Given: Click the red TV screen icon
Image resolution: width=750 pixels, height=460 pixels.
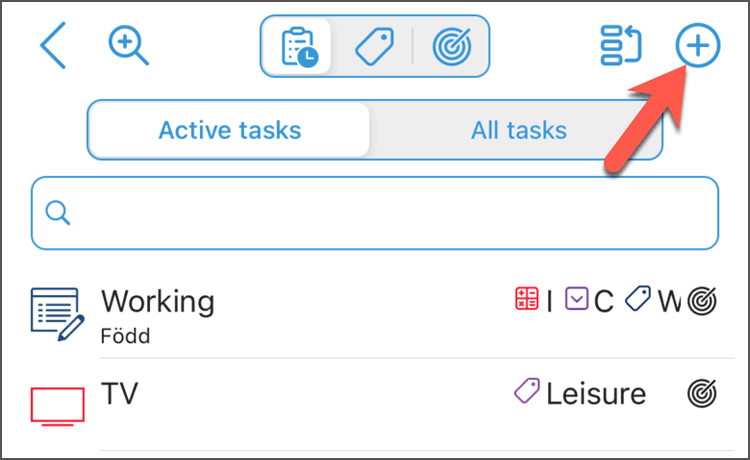Looking at the screenshot, I should [57, 406].
